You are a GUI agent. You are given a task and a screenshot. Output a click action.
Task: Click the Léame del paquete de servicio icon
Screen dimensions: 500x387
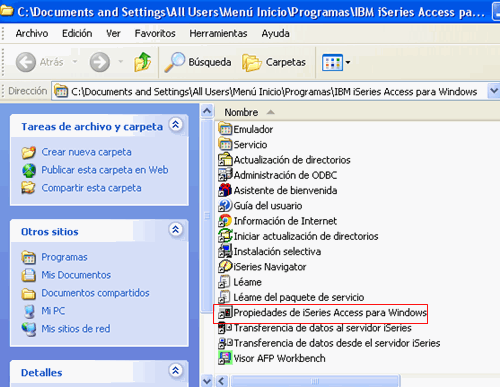tap(224, 297)
